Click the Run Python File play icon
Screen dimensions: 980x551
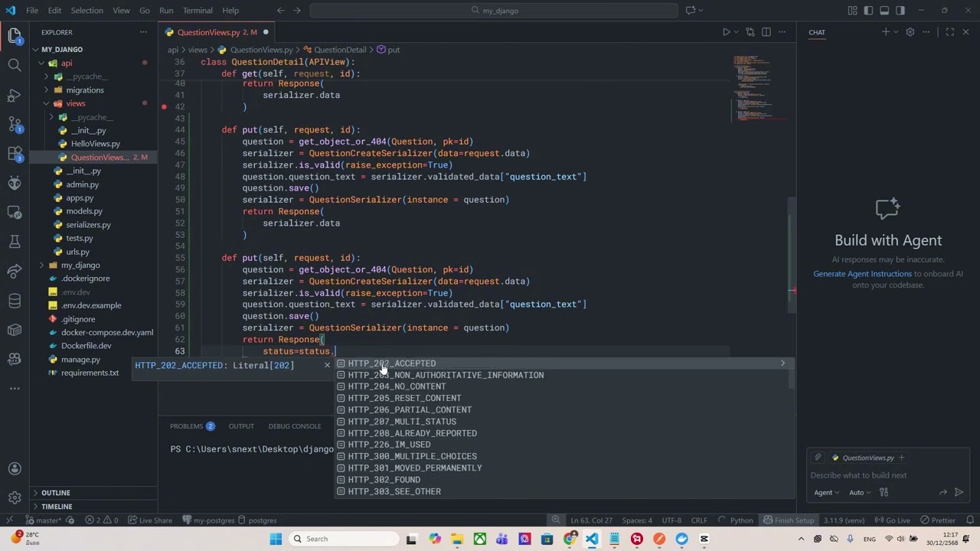(x=726, y=32)
